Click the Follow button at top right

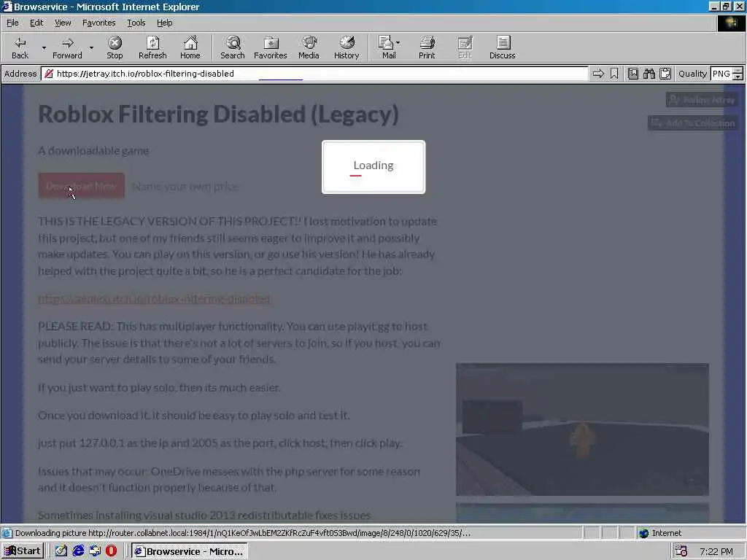[702, 99]
